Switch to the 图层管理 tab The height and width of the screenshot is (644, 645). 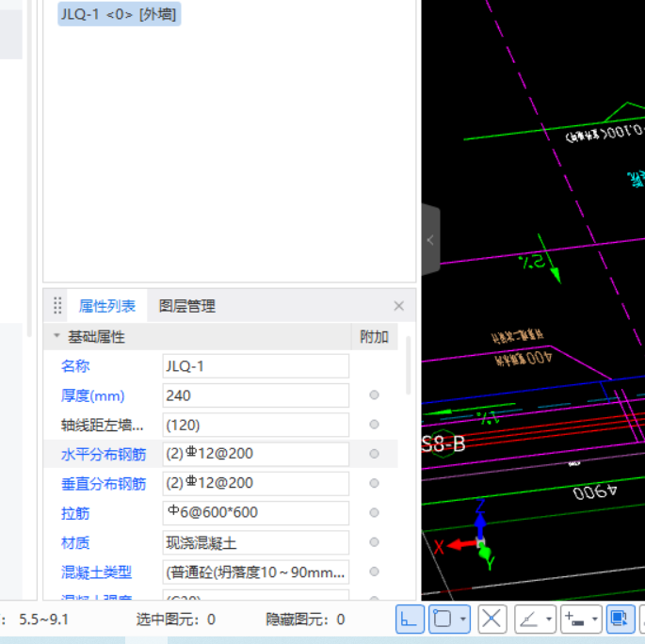(186, 306)
